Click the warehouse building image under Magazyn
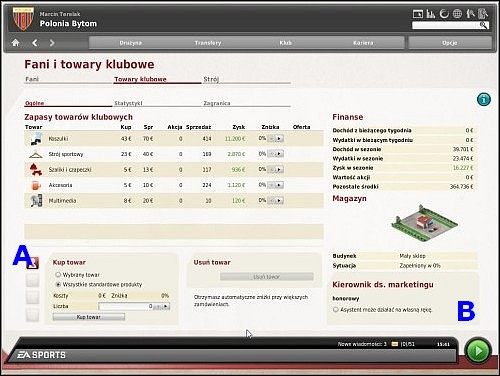The width and height of the screenshot is (500, 376). point(424,222)
